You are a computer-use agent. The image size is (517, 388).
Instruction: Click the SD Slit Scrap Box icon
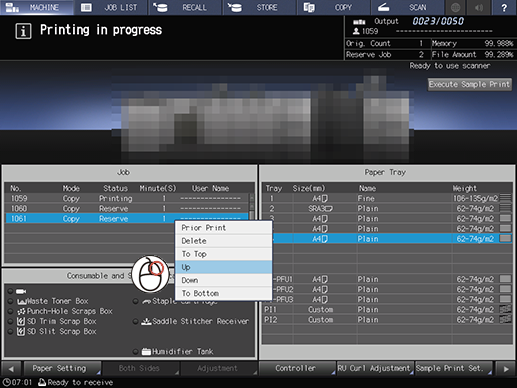(x=21, y=332)
